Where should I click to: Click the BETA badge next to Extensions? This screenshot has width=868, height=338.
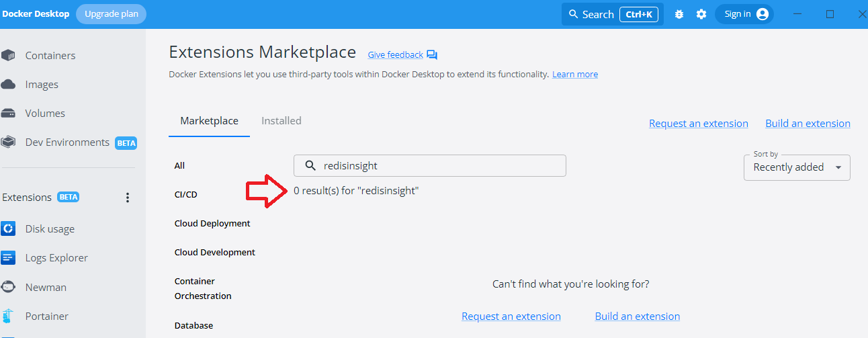(69, 198)
